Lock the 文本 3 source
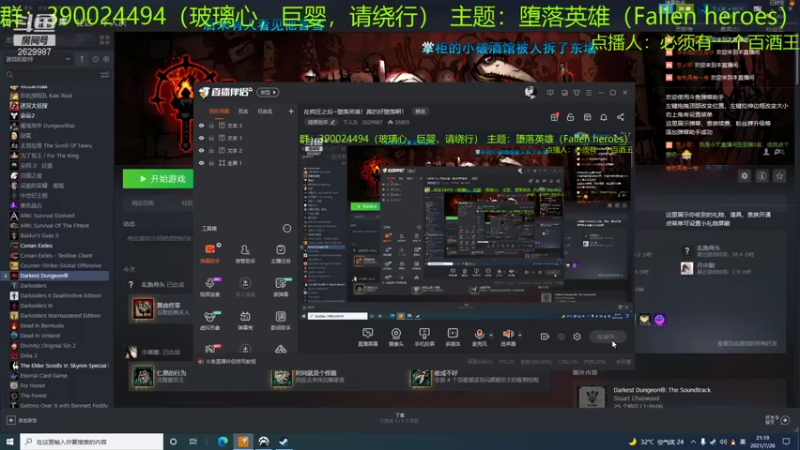This screenshot has height=450, width=800. pos(211,126)
